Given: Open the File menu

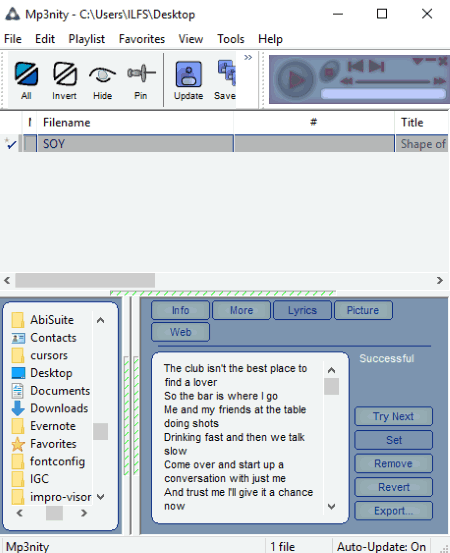Looking at the screenshot, I should pos(13,39).
